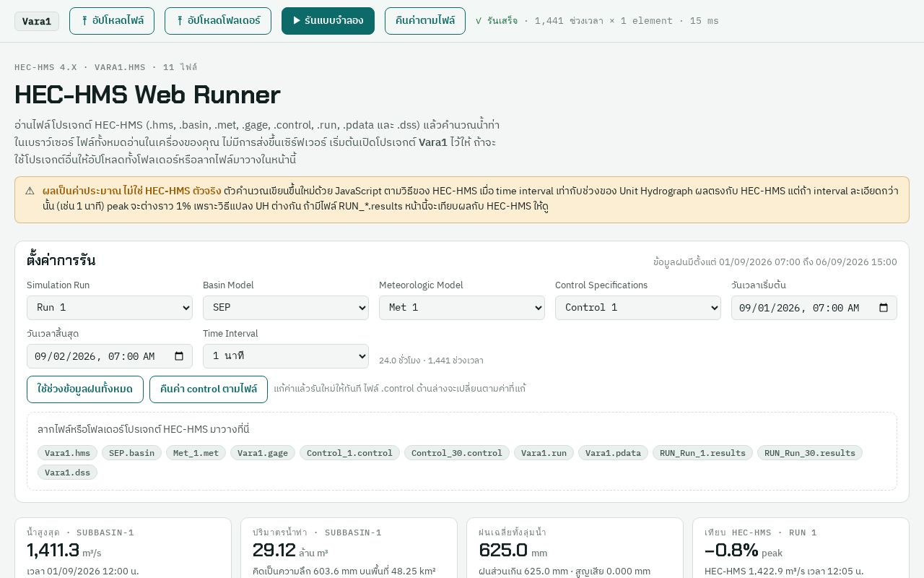Open the Basin Model dropdown
Screen dimensions: 924x578
pos(286,308)
